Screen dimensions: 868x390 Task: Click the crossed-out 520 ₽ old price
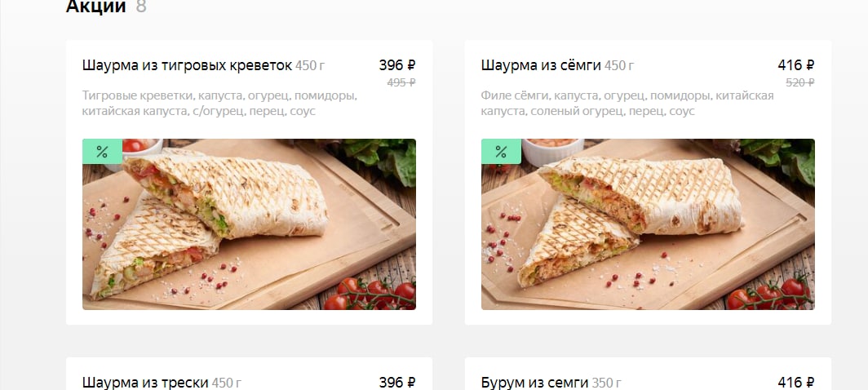[800, 82]
